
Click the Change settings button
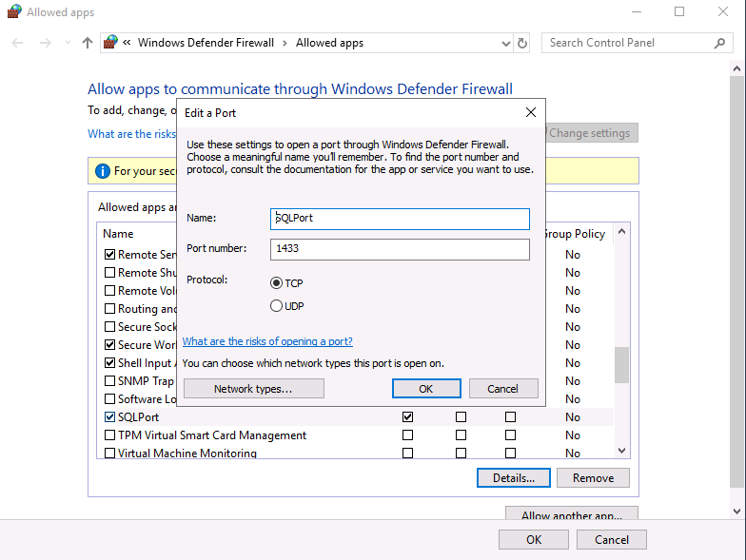(592, 133)
